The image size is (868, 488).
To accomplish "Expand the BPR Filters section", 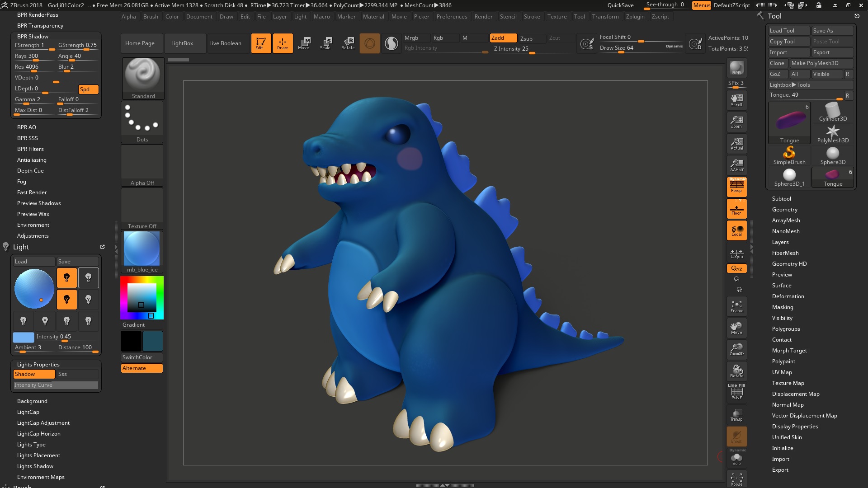I will point(30,149).
